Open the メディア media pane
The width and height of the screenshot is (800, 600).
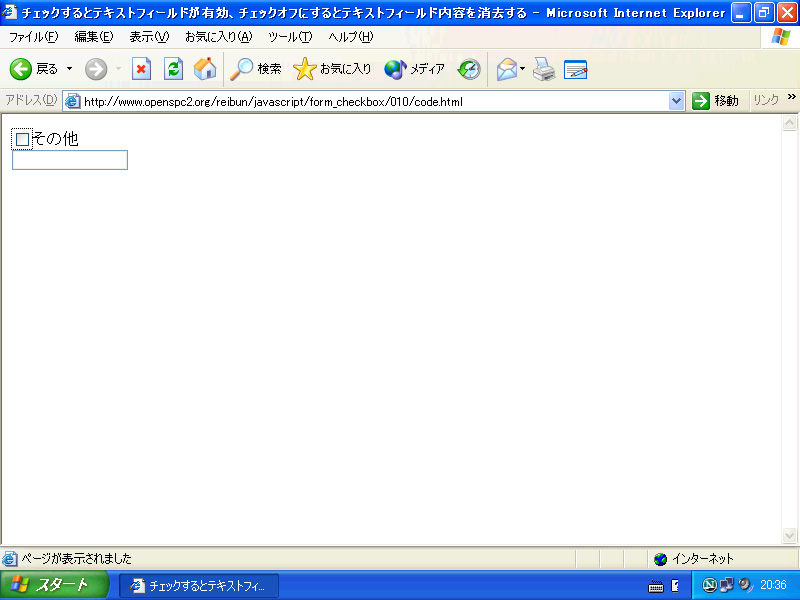[414, 69]
